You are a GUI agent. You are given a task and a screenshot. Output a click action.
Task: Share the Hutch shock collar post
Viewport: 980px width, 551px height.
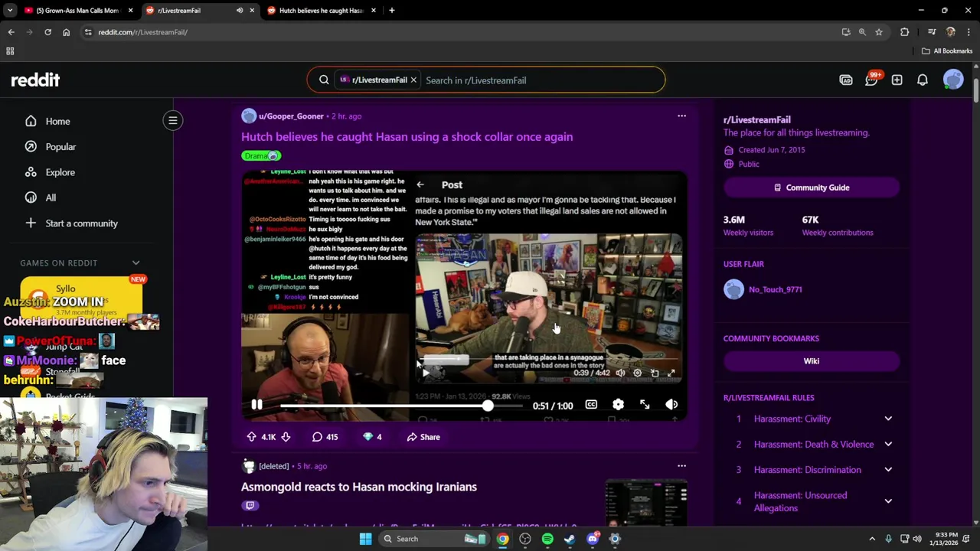(x=423, y=437)
